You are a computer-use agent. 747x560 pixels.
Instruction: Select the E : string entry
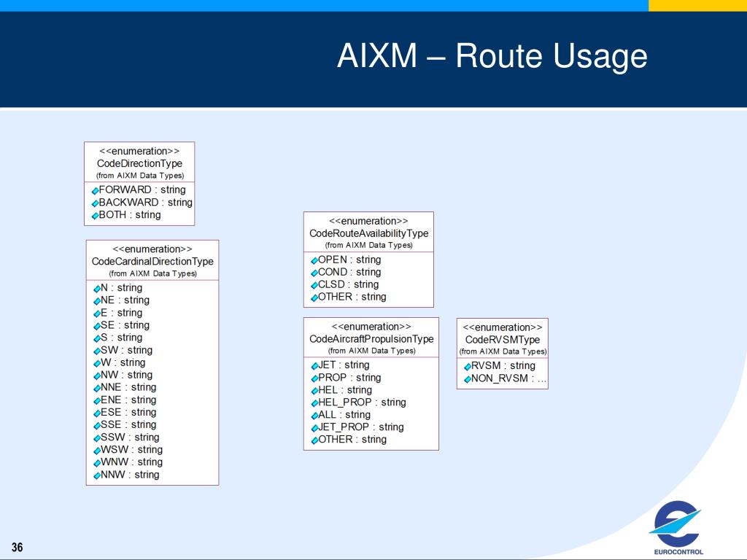tap(122, 313)
